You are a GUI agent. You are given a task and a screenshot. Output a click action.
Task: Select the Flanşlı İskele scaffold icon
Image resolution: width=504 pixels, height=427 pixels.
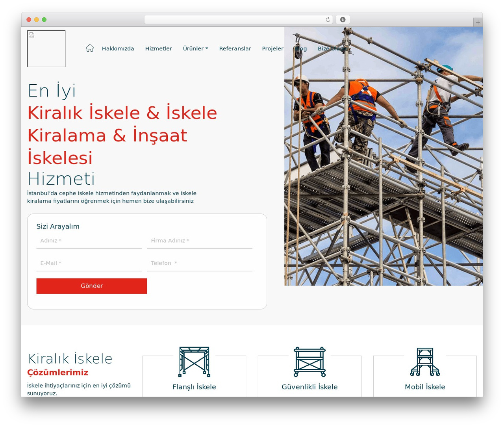(x=195, y=362)
